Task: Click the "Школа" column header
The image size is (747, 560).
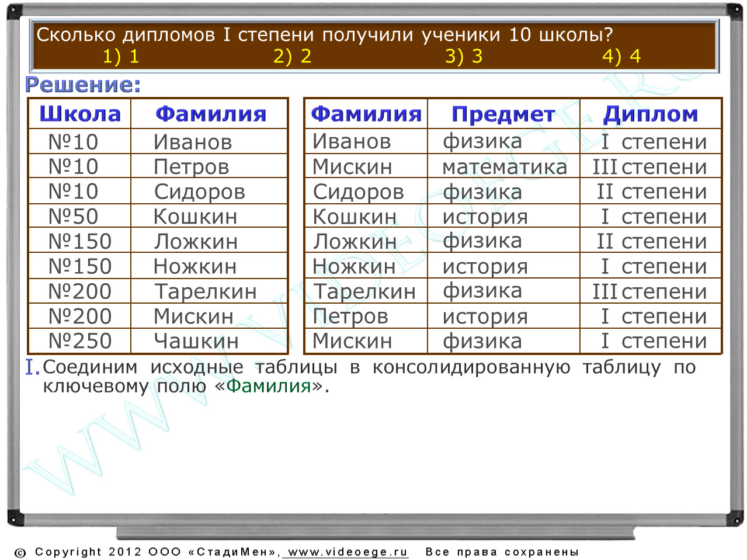Action: pyautogui.click(x=80, y=114)
